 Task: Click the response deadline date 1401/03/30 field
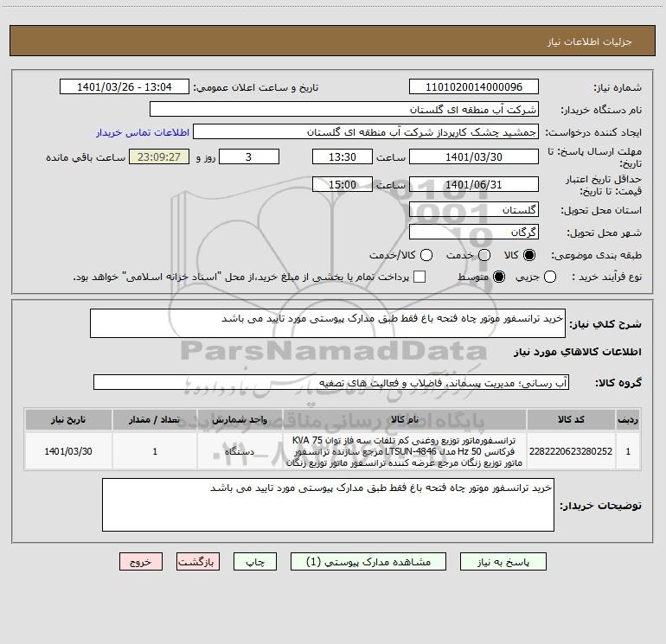coord(474,156)
